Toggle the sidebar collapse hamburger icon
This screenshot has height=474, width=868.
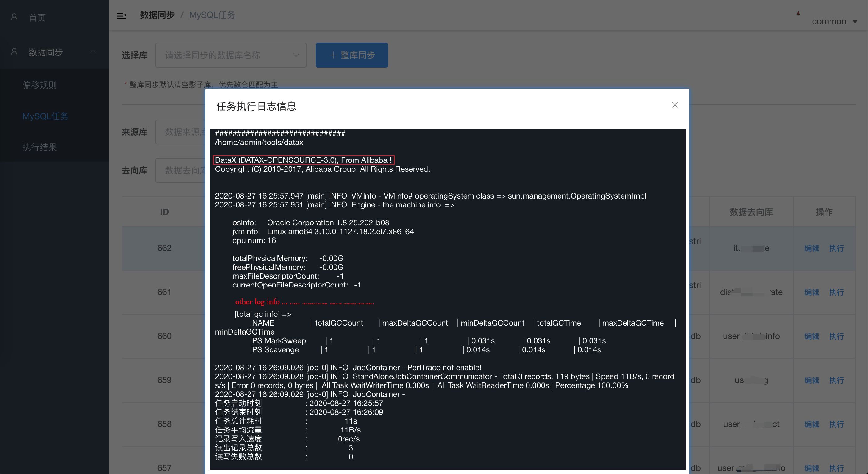click(121, 15)
